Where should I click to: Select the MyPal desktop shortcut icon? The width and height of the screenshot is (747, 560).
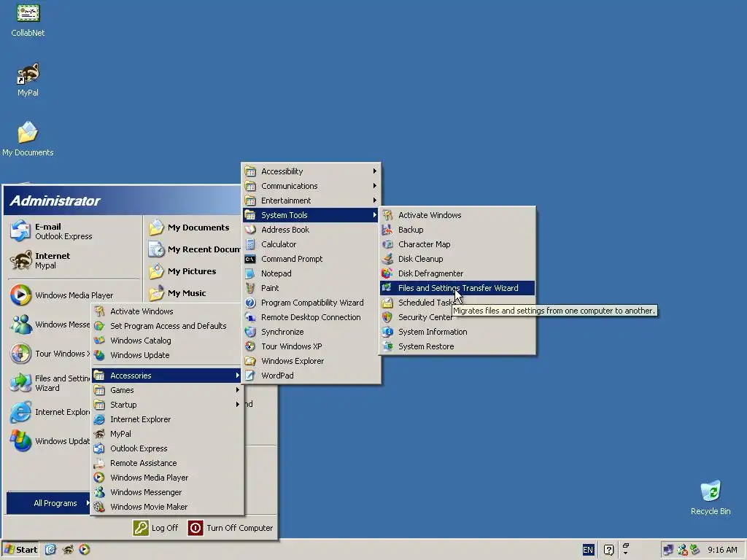(x=28, y=79)
